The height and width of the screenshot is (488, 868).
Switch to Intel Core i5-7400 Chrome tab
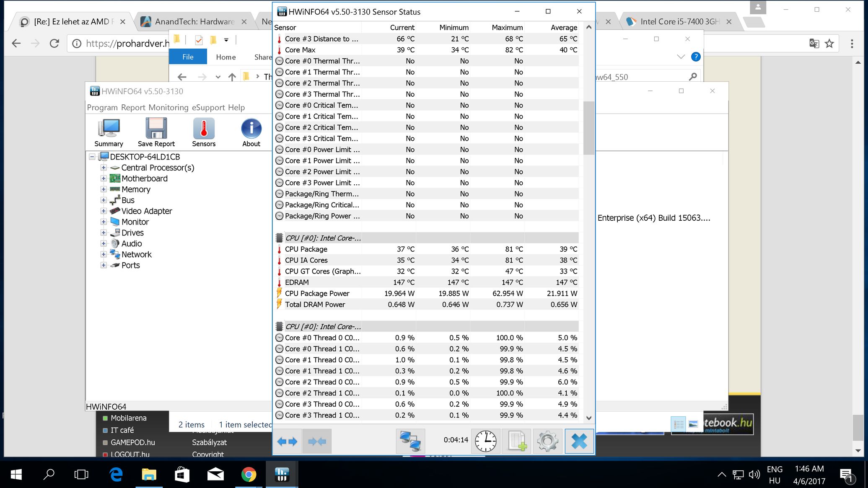[679, 22]
